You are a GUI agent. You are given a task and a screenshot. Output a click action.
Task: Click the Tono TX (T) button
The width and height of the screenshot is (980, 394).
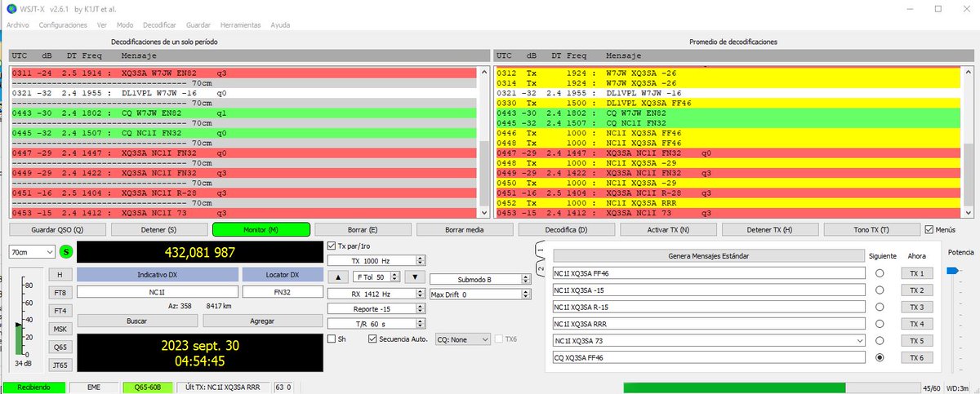871,230
